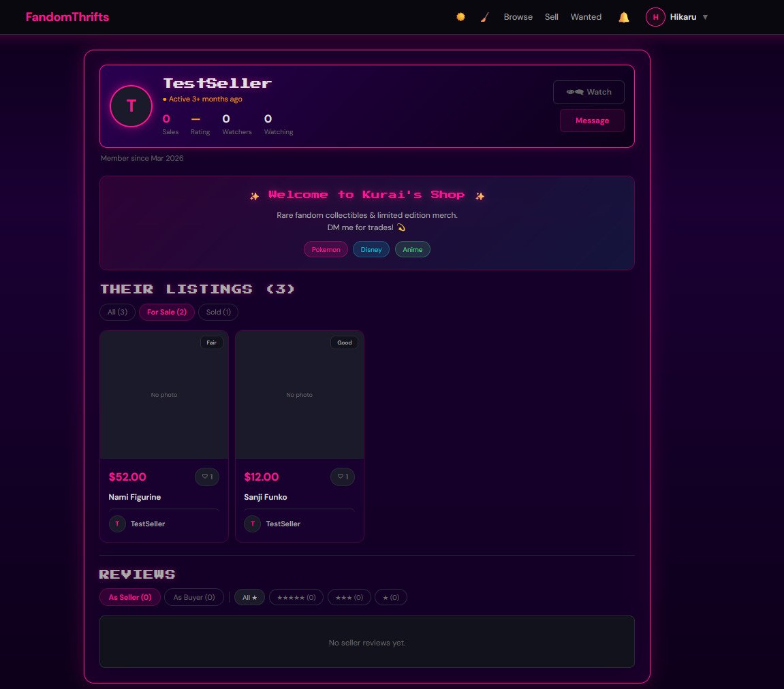Click the $52.00 price
Screen dimensions: 784x689
pos(127,477)
